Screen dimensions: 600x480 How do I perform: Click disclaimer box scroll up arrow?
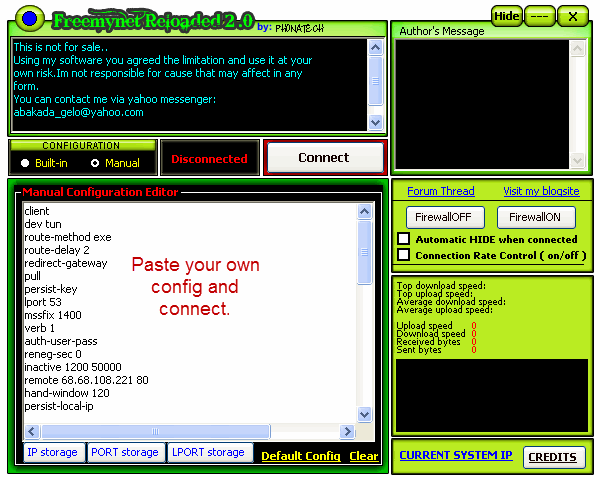pos(376,47)
